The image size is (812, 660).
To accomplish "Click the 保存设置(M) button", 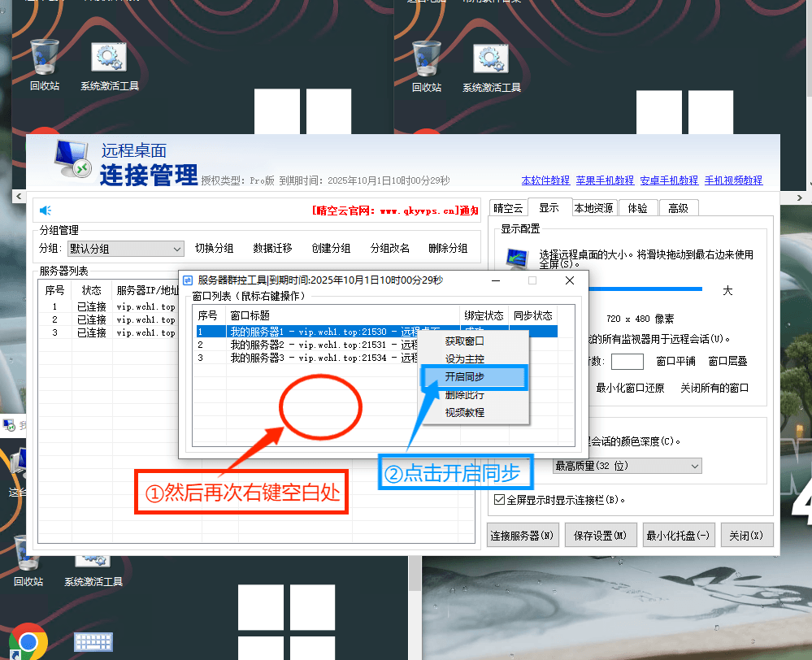I will coord(599,536).
